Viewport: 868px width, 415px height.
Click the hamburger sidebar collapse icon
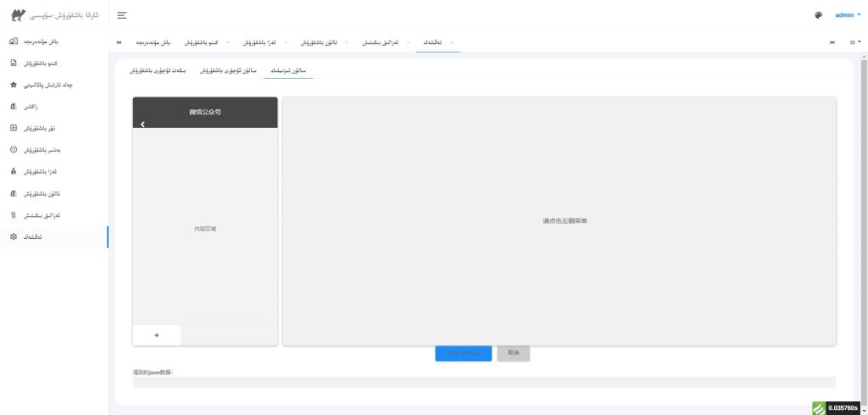[122, 15]
